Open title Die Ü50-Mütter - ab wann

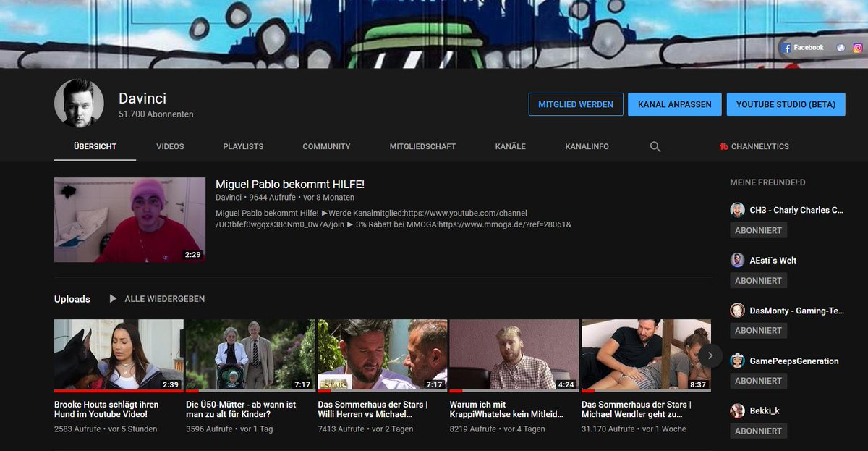coord(241,409)
